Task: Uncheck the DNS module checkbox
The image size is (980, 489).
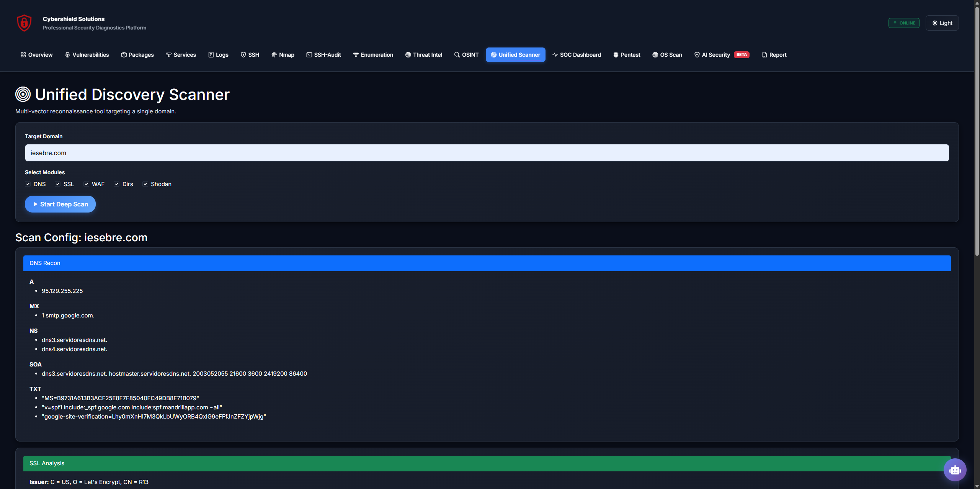Action: pyautogui.click(x=28, y=184)
